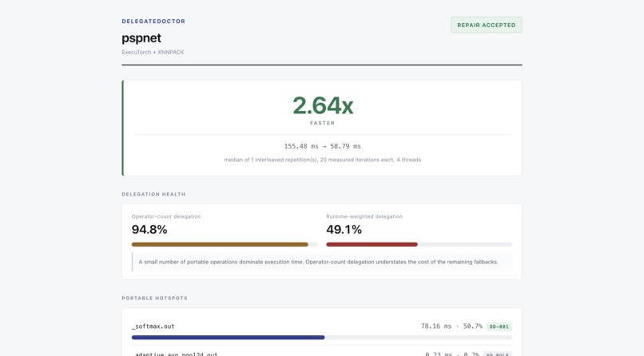Click the 49.1% delegation value
Image resolution: width=644 pixels, height=356 pixels.
coord(344,230)
